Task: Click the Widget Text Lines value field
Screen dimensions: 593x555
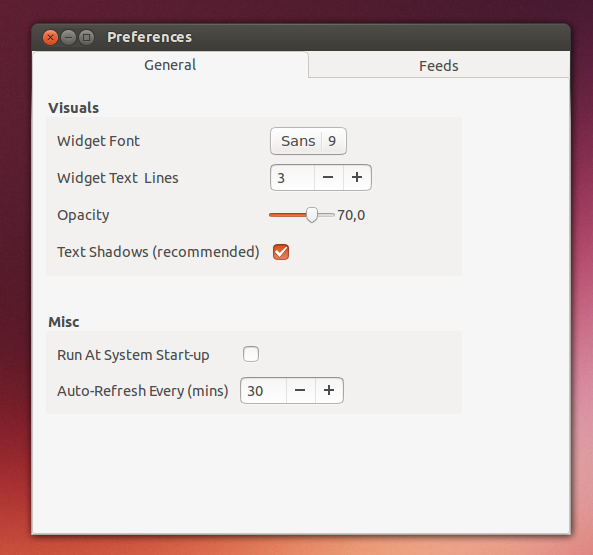Action: [292, 177]
